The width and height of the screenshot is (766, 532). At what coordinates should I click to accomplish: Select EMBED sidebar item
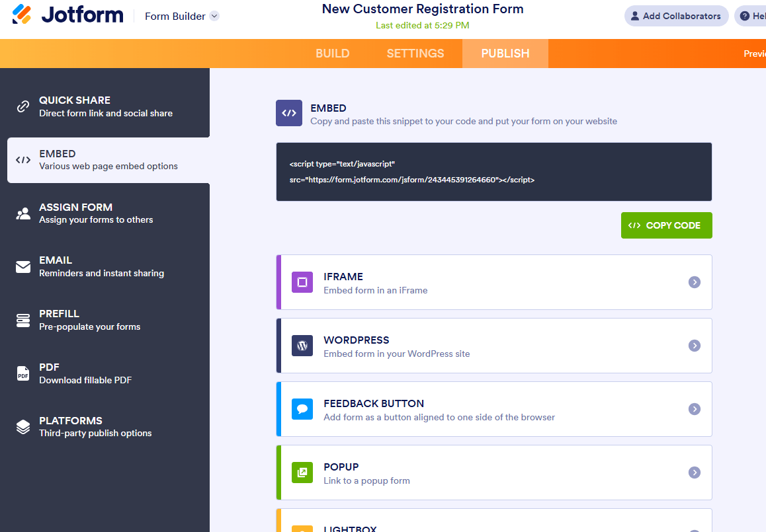point(108,160)
